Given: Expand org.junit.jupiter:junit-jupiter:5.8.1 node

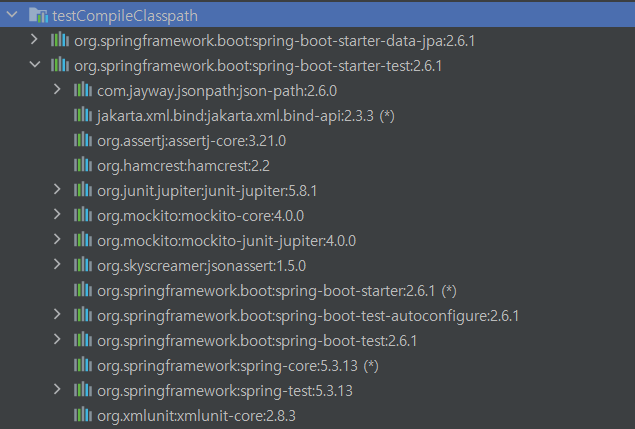Looking at the screenshot, I should coord(57,190).
